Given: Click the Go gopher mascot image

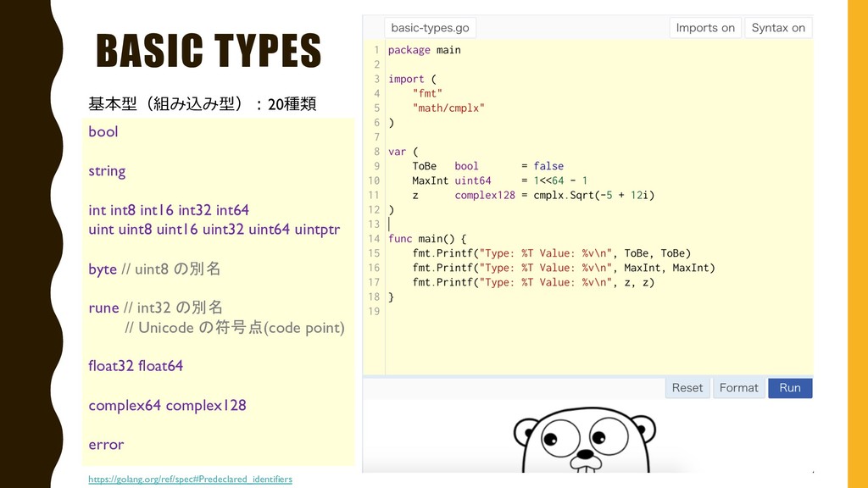Looking at the screenshot, I should pyautogui.click(x=585, y=440).
